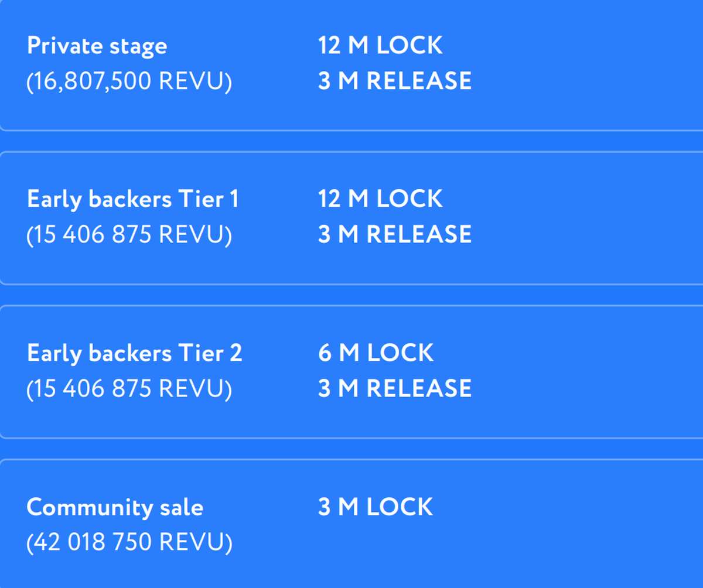
Task: Select the 16,807,500 REVU amount text
Action: pos(129,81)
